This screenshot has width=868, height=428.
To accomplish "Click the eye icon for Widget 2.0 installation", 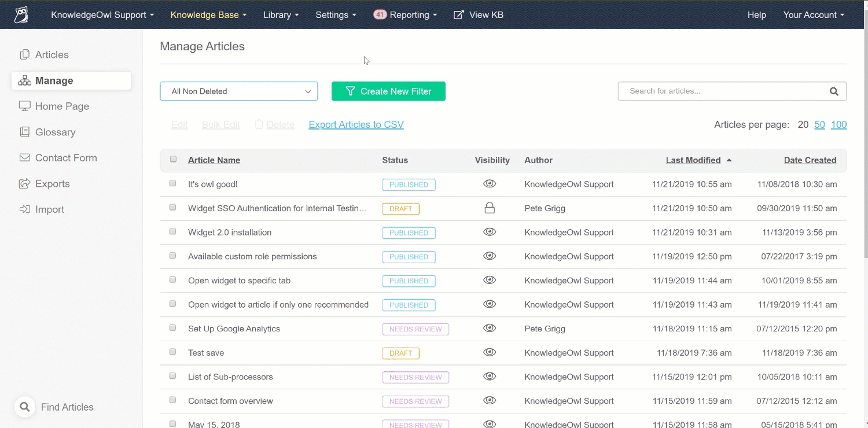I will click(490, 232).
